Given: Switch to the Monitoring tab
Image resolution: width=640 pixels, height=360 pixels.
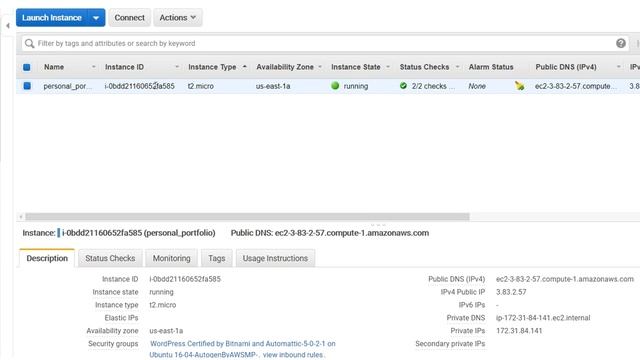Looking at the screenshot, I should [171, 258].
